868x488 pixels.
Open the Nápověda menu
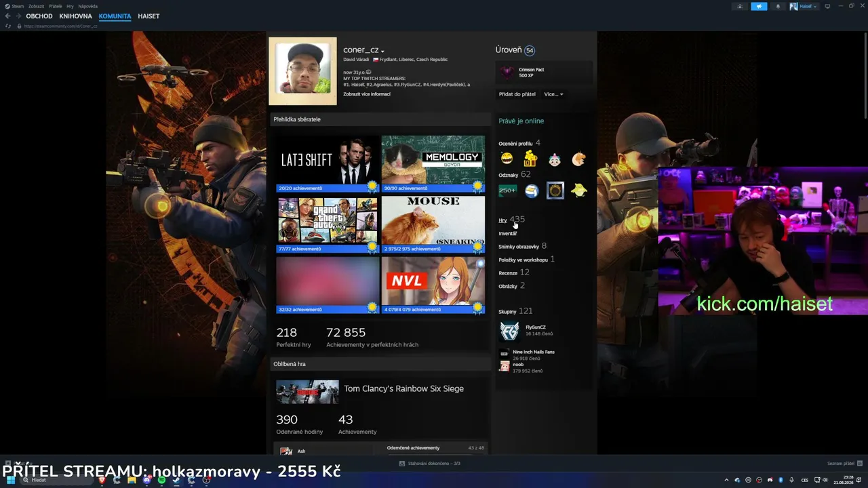point(88,6)
